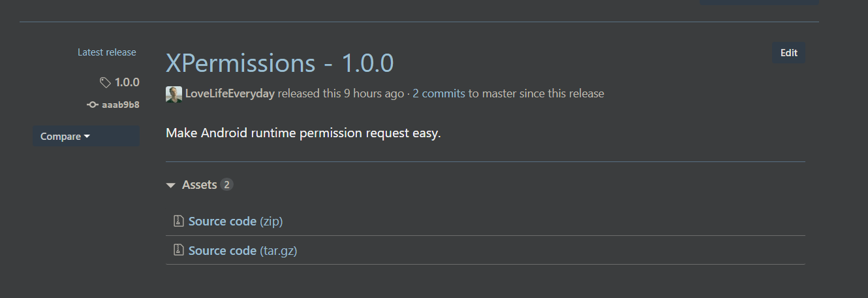Viewport: 868px width, 298px height.
Task: Click the tag icon beside 1.0.0
Action: point(105,82)
